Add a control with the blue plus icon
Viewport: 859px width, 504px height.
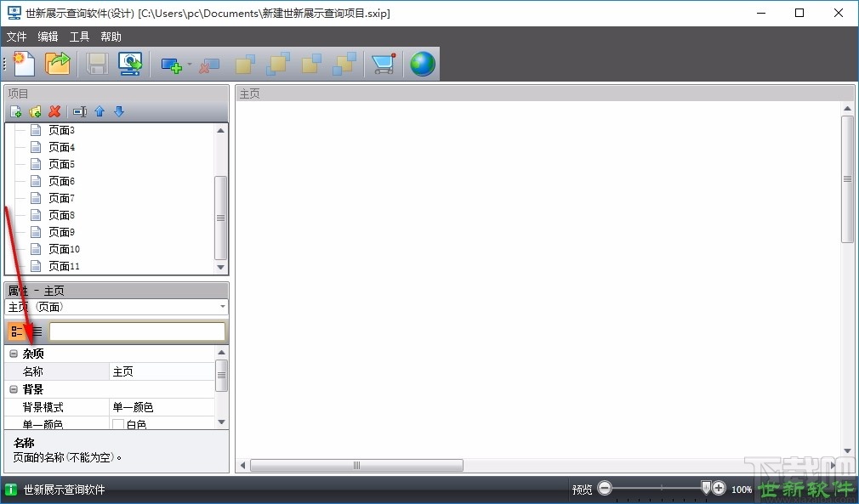pyautogui.click(x=172, y=65)
